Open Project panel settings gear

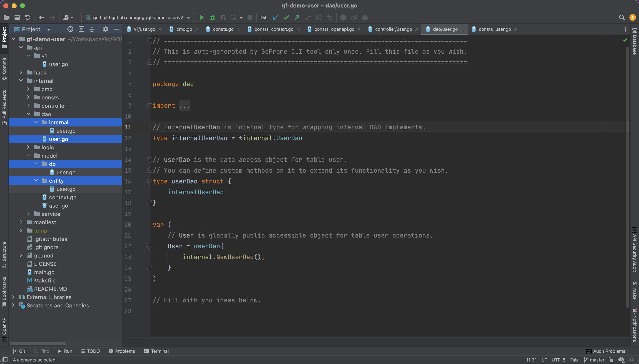click(105, 29)
